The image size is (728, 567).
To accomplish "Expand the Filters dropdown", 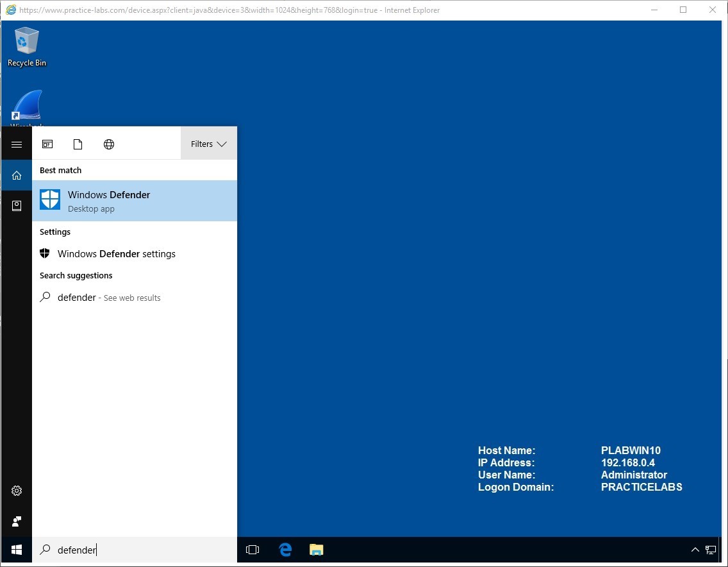I will pyautogui.click(x=208, y=144).
